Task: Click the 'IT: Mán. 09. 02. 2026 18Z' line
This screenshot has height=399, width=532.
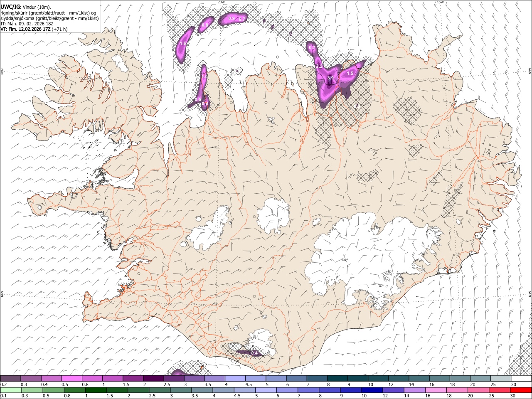Action: [27, 24]
